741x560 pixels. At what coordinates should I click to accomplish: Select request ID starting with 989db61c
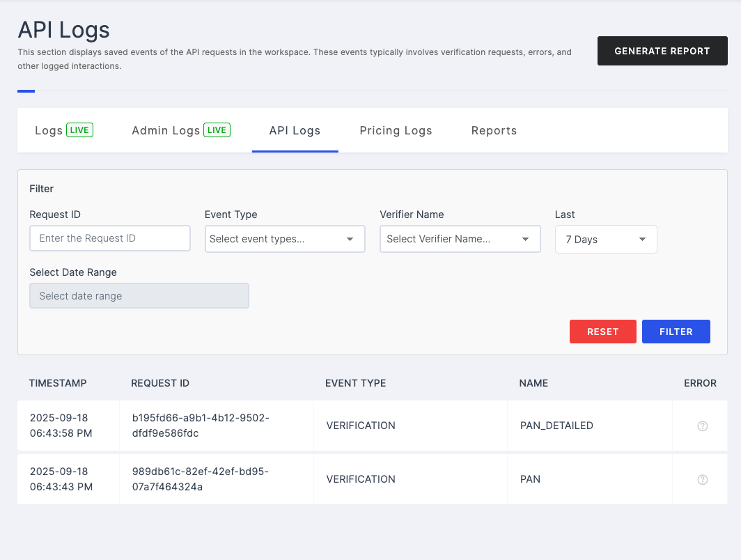click(x=200, y=479)
